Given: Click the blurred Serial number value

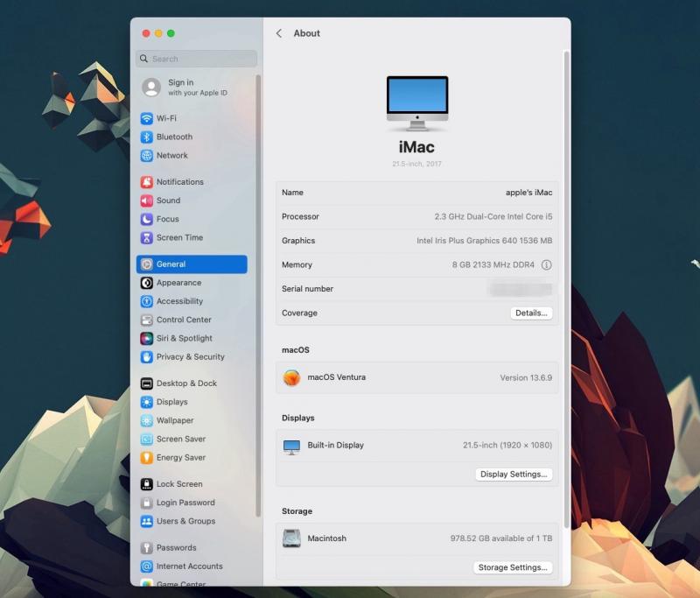Looking at the screenshot, I should point(521,290).
